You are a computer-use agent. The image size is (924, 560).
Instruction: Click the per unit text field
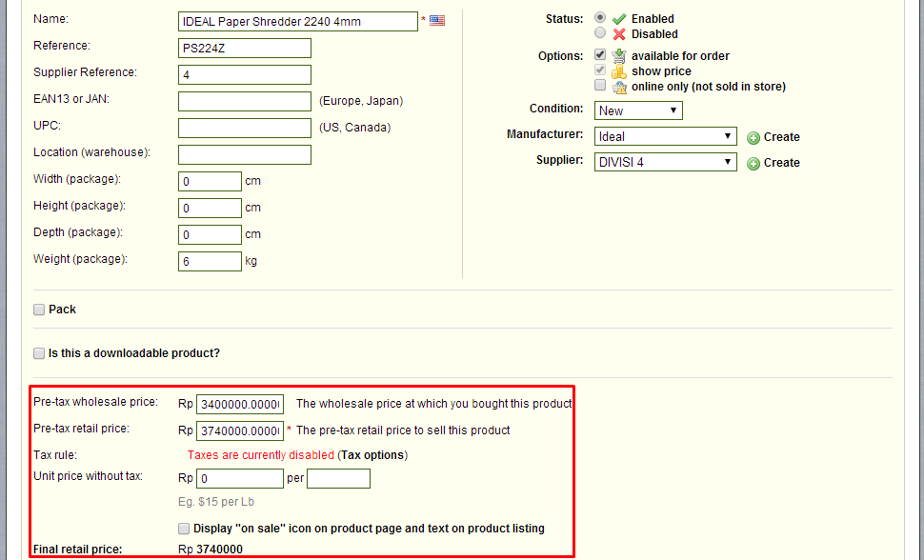(x=339, y=479)
